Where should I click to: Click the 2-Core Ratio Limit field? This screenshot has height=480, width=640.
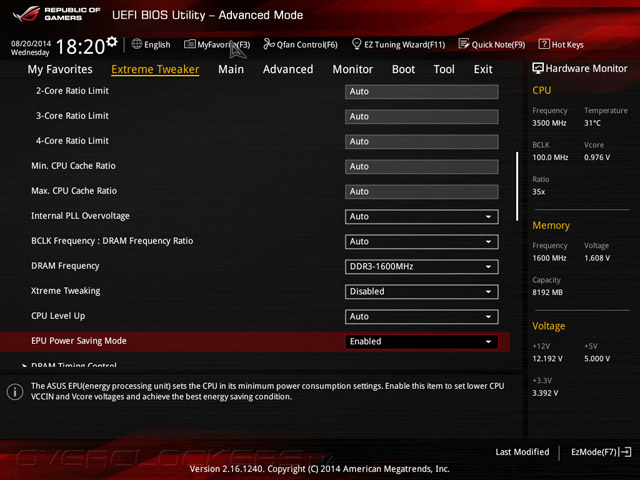[x=421, y=91]
